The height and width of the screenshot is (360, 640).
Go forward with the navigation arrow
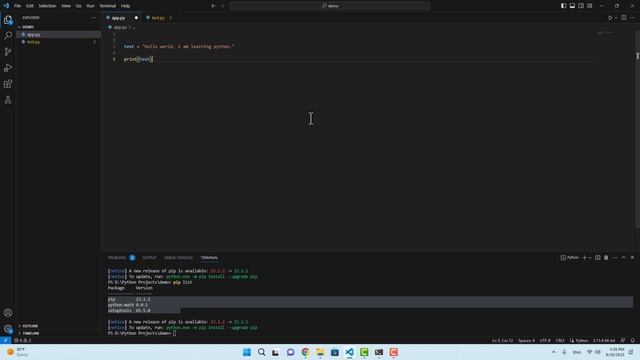223,6
